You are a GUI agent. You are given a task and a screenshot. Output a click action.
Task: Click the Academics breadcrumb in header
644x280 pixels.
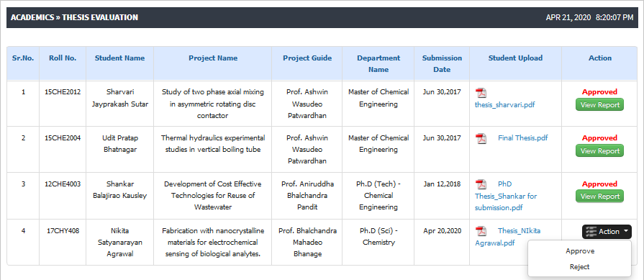[32, 17]
